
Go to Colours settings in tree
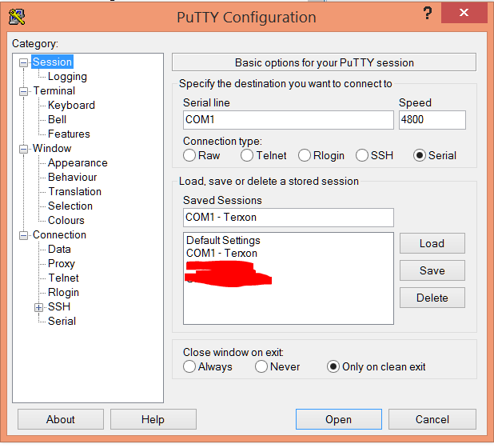[x=66, y=220]
